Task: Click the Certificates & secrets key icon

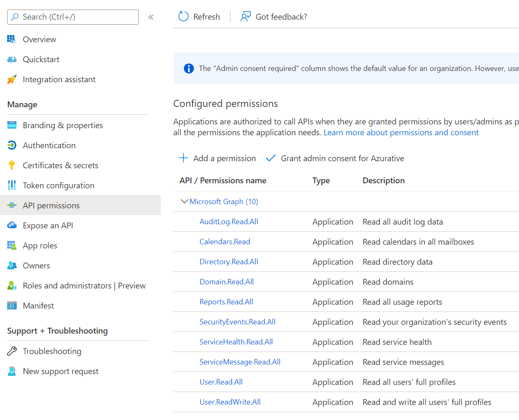Action: pos(12,165)
